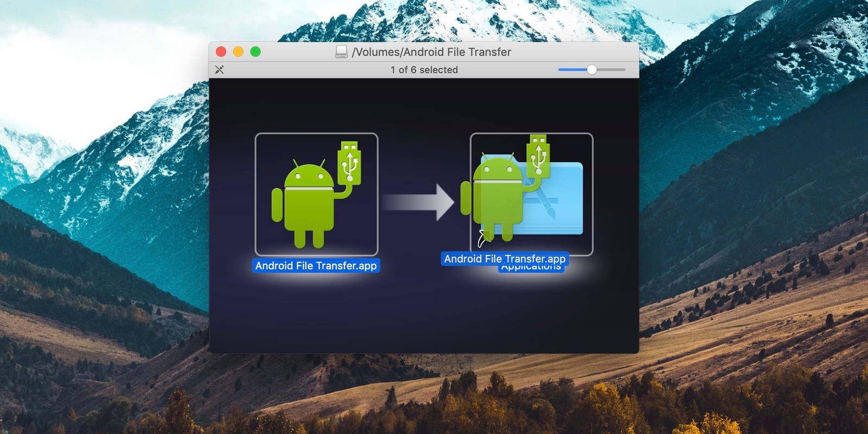Image resolution: width=868 pixels, height=434 pixels.
Task: Click the gray end of icon size slider
Action: tap(613, 69)
